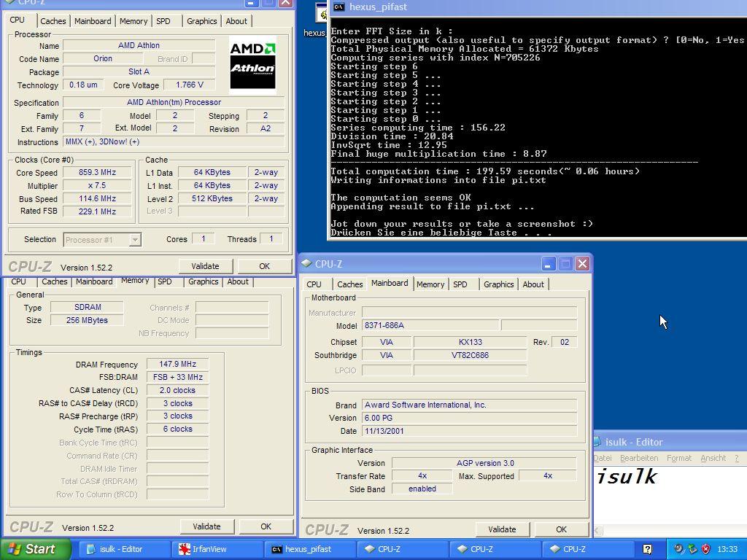The height and width of the screenshot is (560, 747).
Task: Select SPD tab in top CPU-Z window
Action: click(163, 21)
